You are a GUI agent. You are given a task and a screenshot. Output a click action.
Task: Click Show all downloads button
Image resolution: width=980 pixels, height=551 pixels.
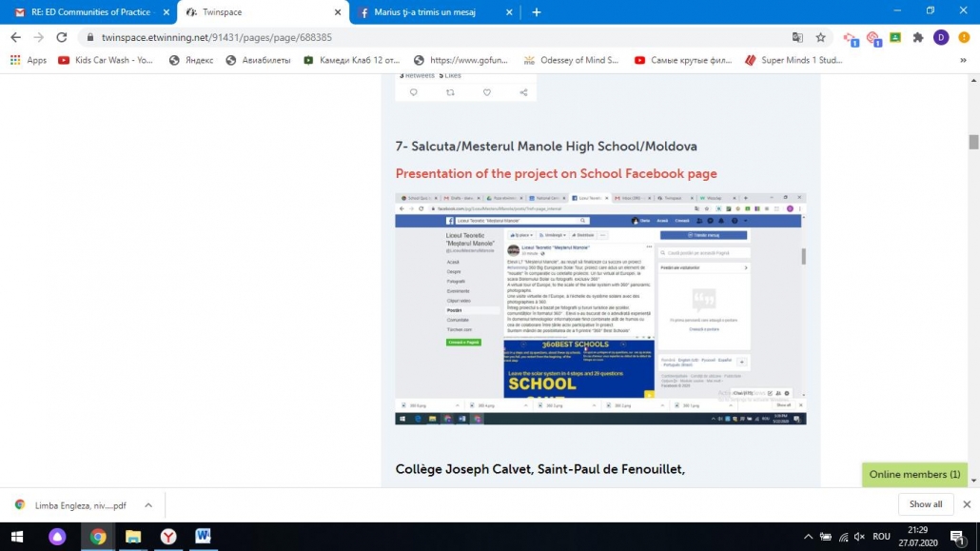(x=926, y=504)
